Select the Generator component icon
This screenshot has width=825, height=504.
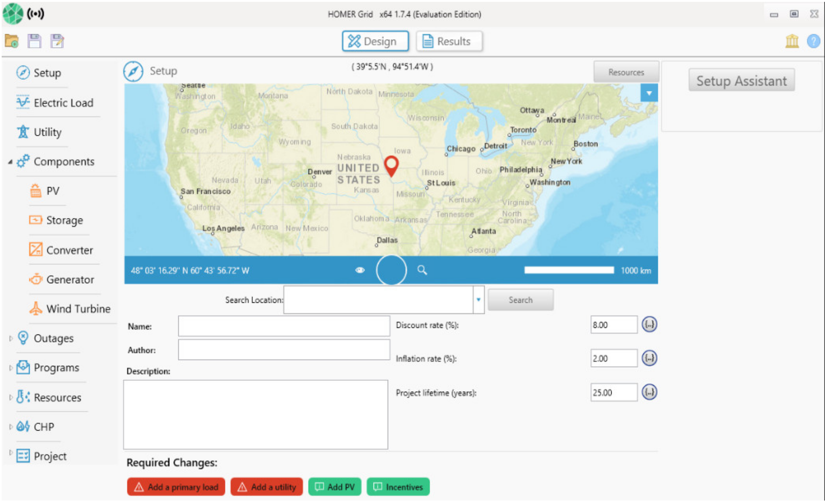click(35, 279)
